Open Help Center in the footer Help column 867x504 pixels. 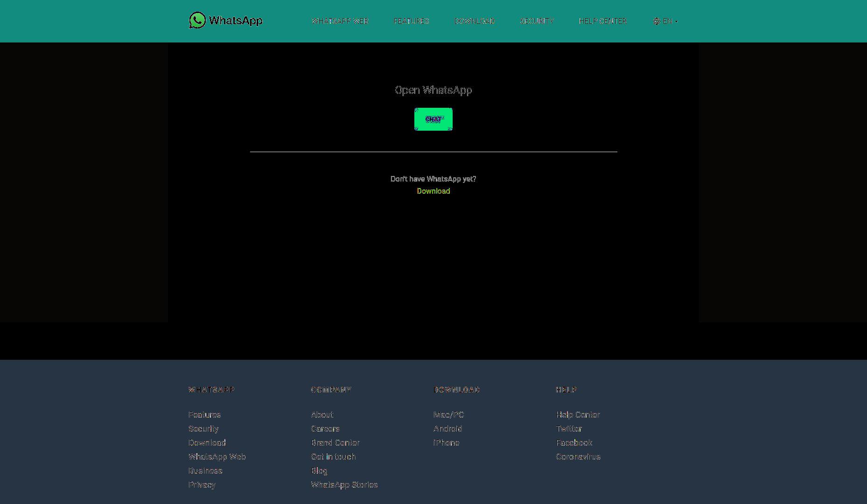pyautogui.click(x=578, y=415)
